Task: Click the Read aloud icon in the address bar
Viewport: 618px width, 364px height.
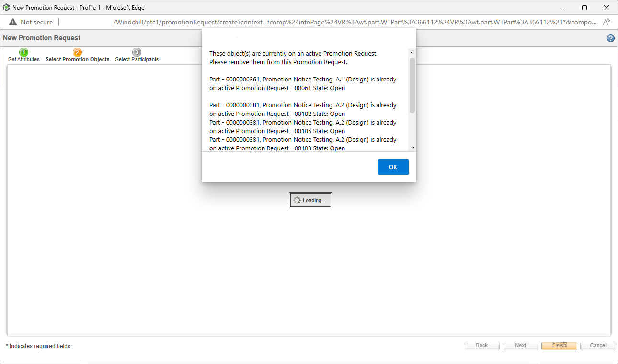Action: coord(607,22)
